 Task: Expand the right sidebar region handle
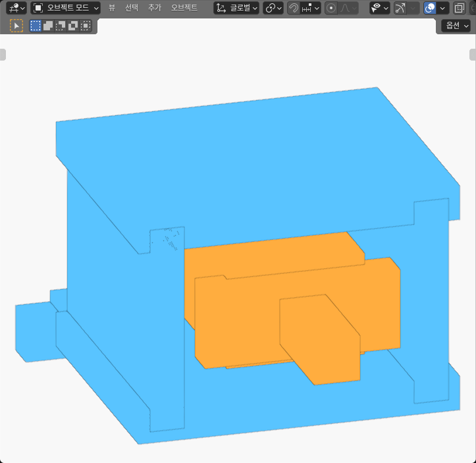(x=473, y=55)
